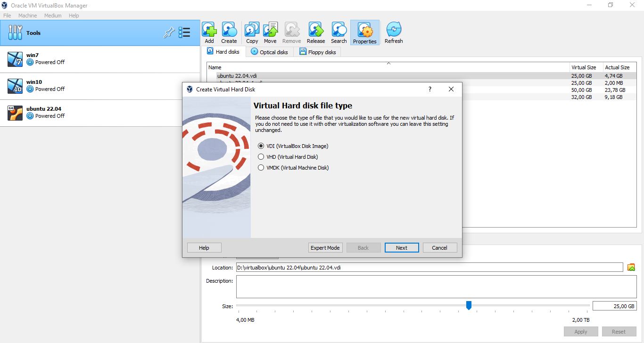Image resolution: width=644 pixels, height=343 pixels.
Task: Select VHD (Virtual Hard Disk) option
Action: pyautogui.click(x=288, y=157)
